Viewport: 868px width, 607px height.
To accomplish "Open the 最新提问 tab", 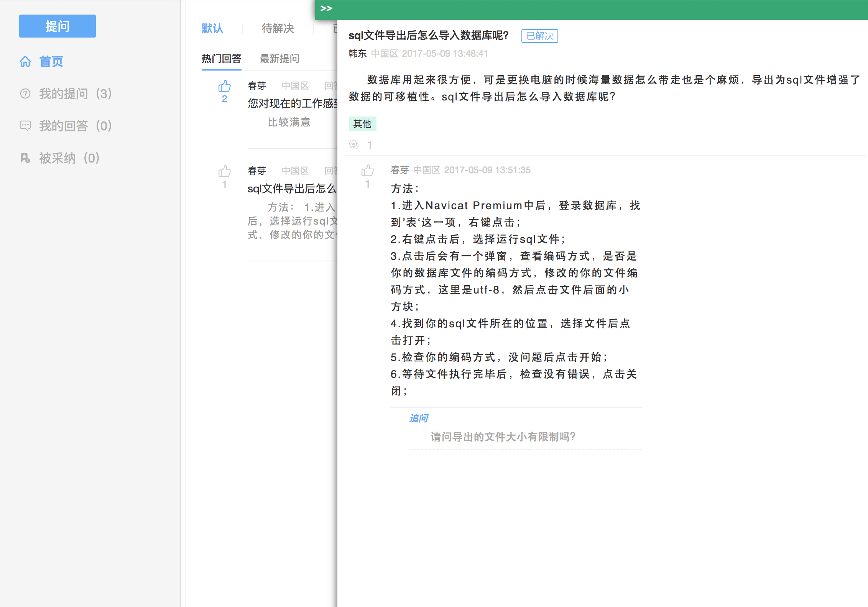I will 279,59.
